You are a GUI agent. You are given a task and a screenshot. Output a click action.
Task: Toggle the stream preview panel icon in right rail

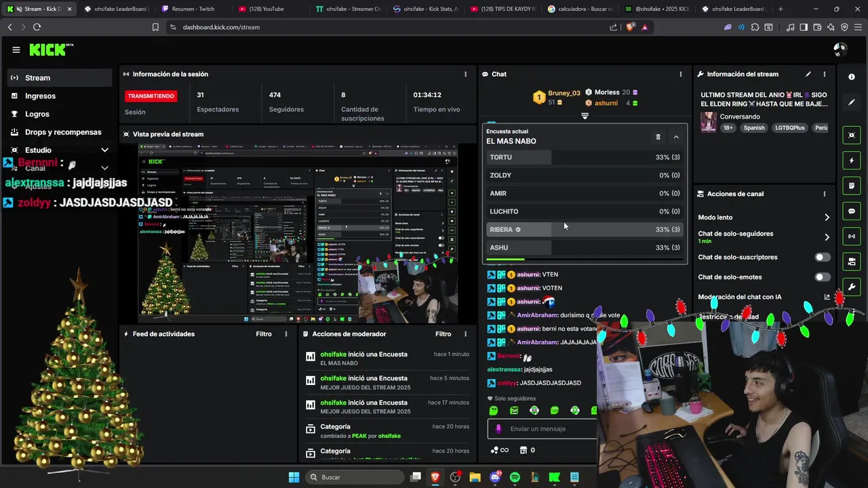pyautogui.click(x=852, y=135)
